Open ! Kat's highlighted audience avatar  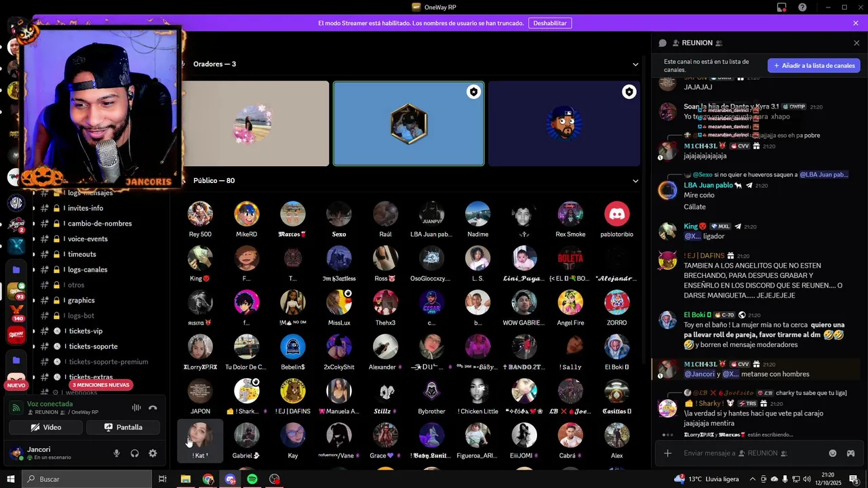coord(200,435)
